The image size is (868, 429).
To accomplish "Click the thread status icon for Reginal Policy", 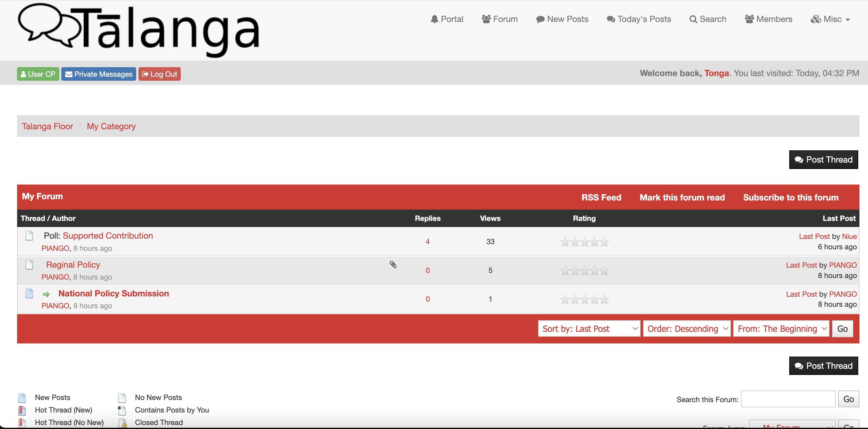I will pos(29,265).
